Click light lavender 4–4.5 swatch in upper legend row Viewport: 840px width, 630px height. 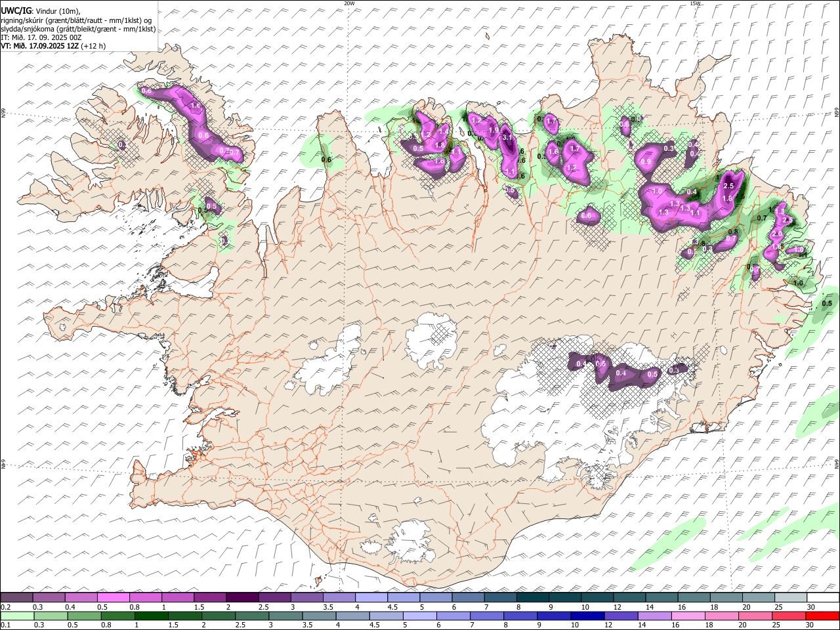371,598
